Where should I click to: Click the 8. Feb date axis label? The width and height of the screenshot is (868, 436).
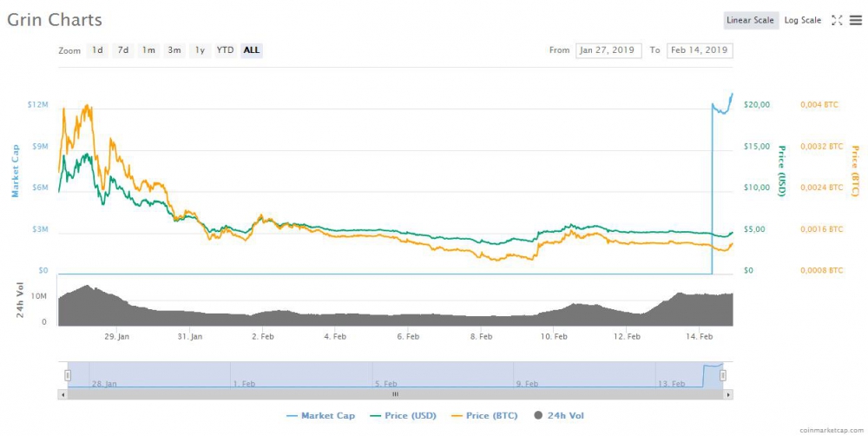pos(481,336)
